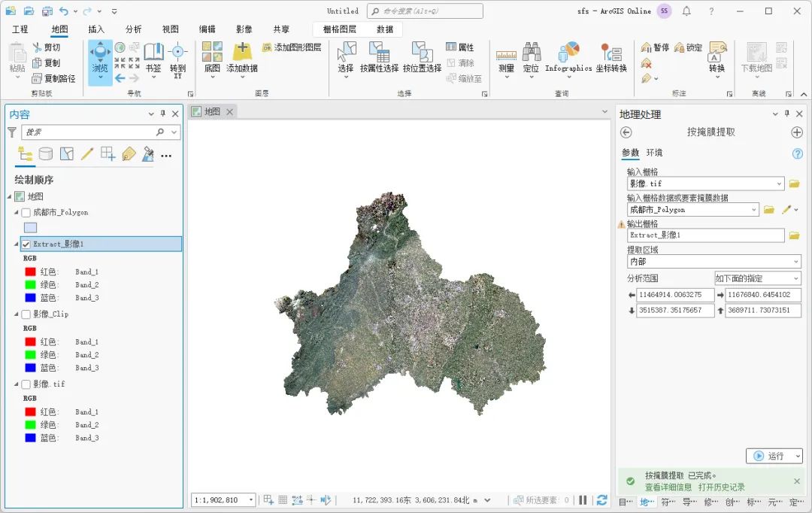Viewport: 812px width, 513px height.
Task: Click the refresh icon in status bar
Action: 601,500
